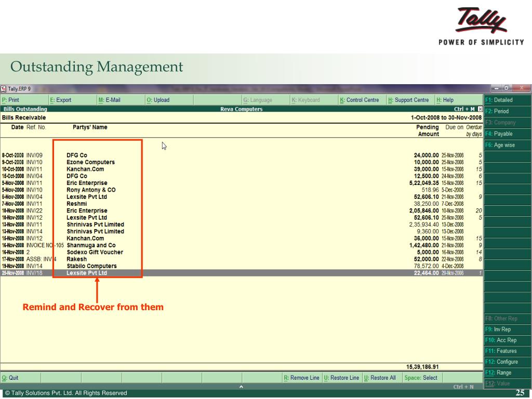This screenshot has width=532, height=399.
Task: Select the Rony Antony & CO row
Action: [242, 190]
